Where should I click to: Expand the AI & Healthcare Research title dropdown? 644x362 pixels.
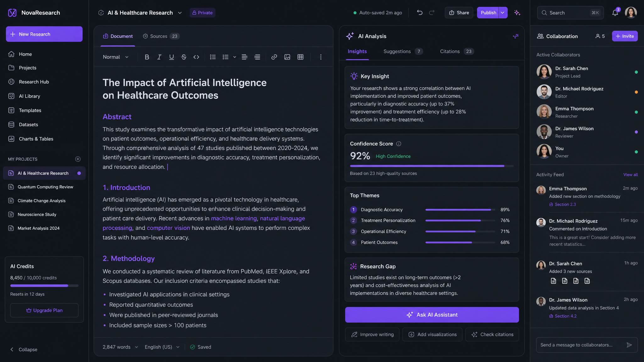click(x=180, y=13)
